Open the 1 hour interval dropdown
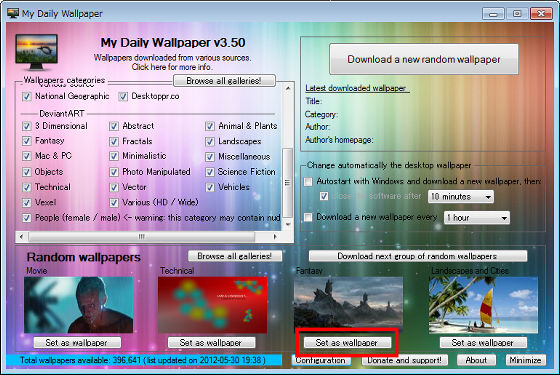The height and width of the screenshot is (375, 560). (477, 218)
